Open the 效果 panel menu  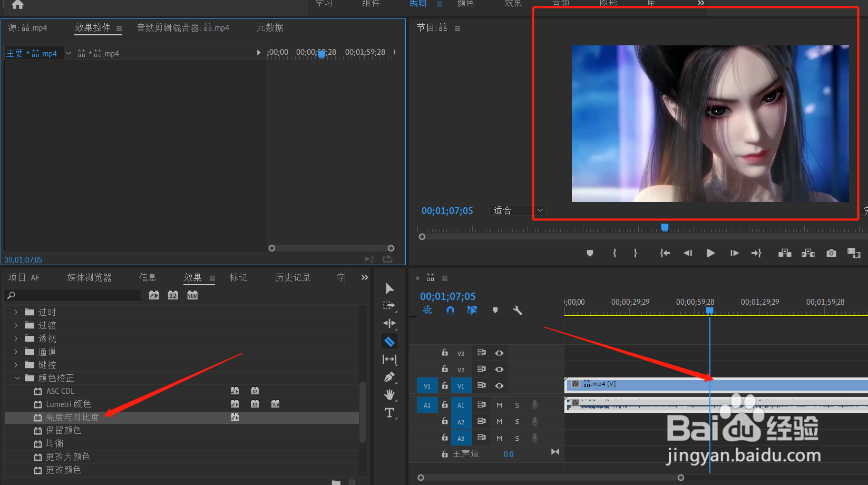(212, 278)
